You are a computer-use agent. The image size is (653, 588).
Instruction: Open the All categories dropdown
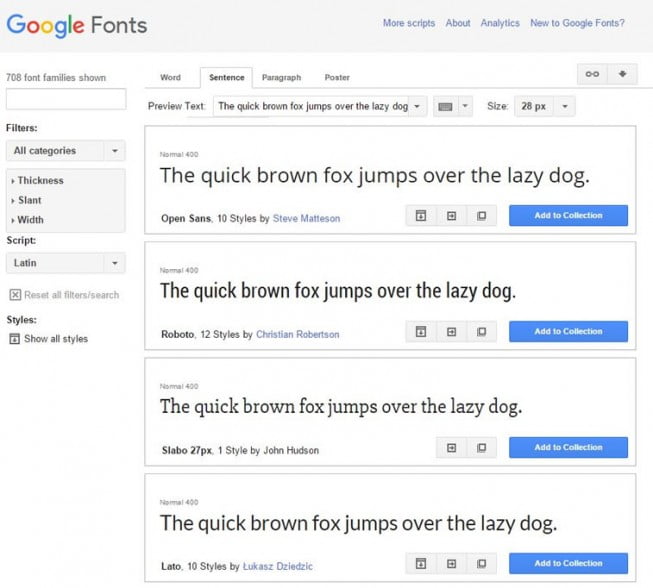click(x=65, y=151)
